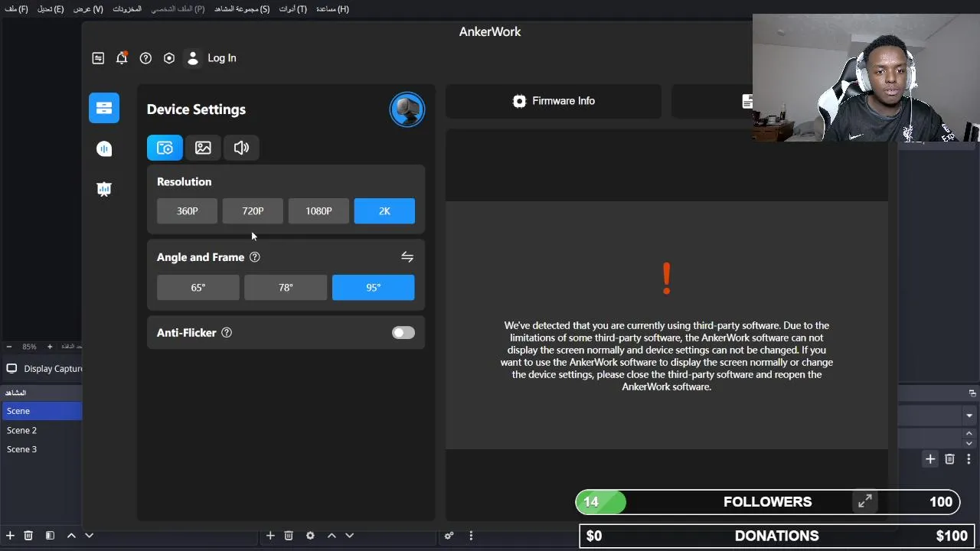Image resolution: width=980 pixels, height=551 pixels.
Task: Select the Device Settings sidebar icon
Action: (x=104, y=108)
